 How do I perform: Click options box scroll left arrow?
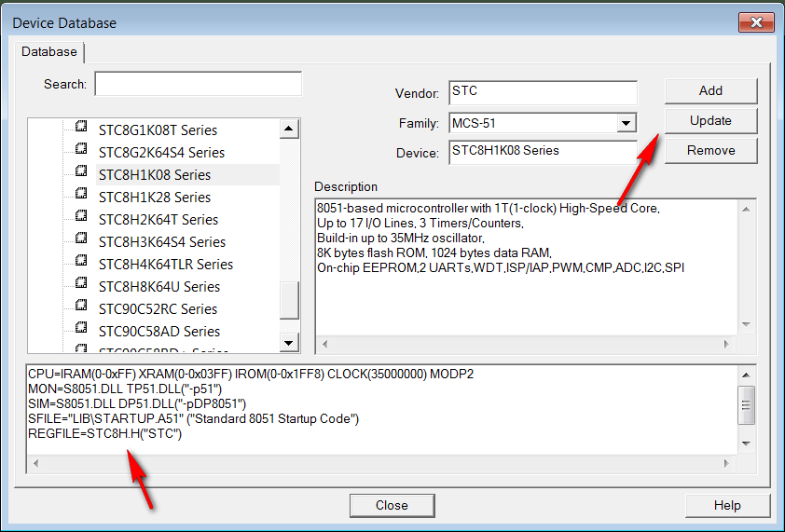(x=36, y=463)
